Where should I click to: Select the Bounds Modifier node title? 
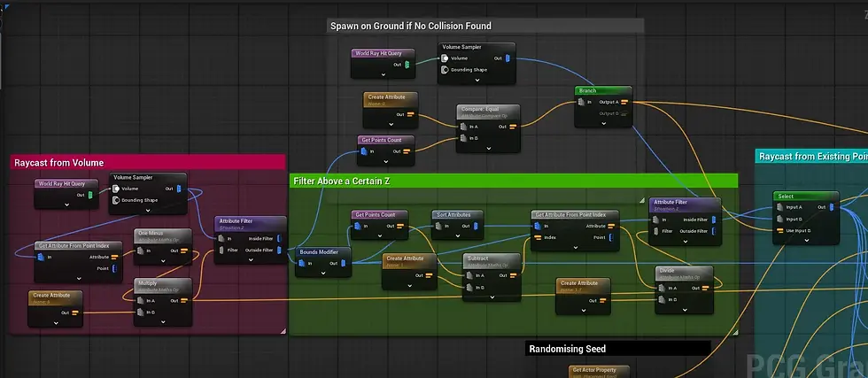pyautogui.click(x=318, y=251)
